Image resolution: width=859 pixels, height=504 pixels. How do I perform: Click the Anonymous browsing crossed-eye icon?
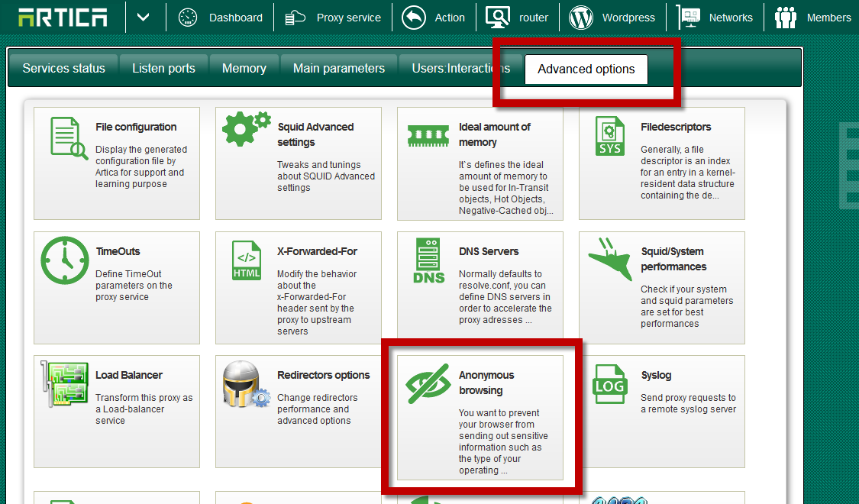tap(428, 384)
